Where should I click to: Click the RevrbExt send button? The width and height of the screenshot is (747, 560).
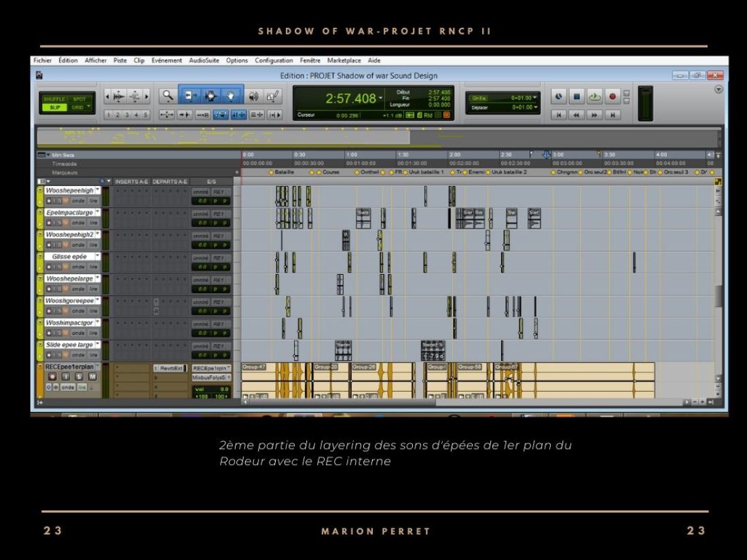pyautogui.click(x=173, y=367)
